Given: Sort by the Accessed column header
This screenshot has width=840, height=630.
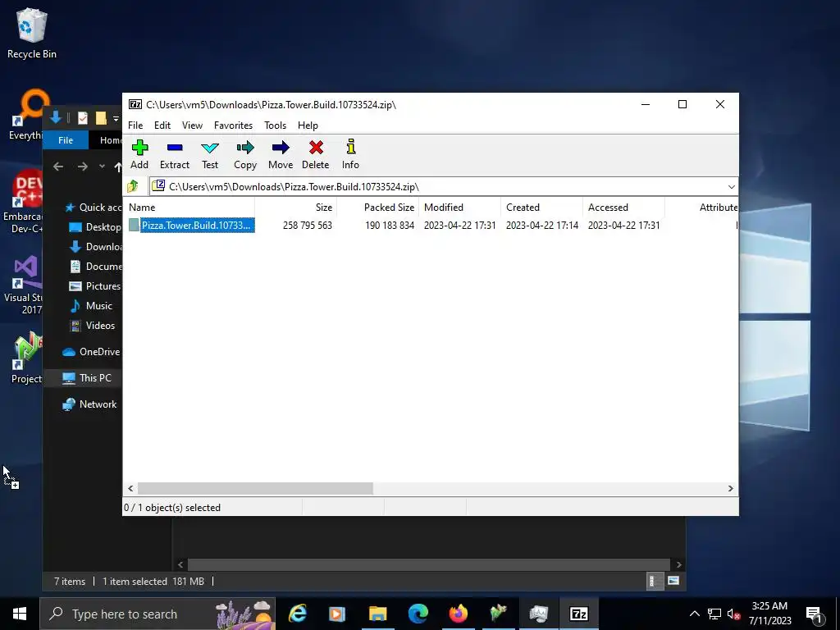Looking at the screenshot, I should pyautogui.click(x=623, y=208).
